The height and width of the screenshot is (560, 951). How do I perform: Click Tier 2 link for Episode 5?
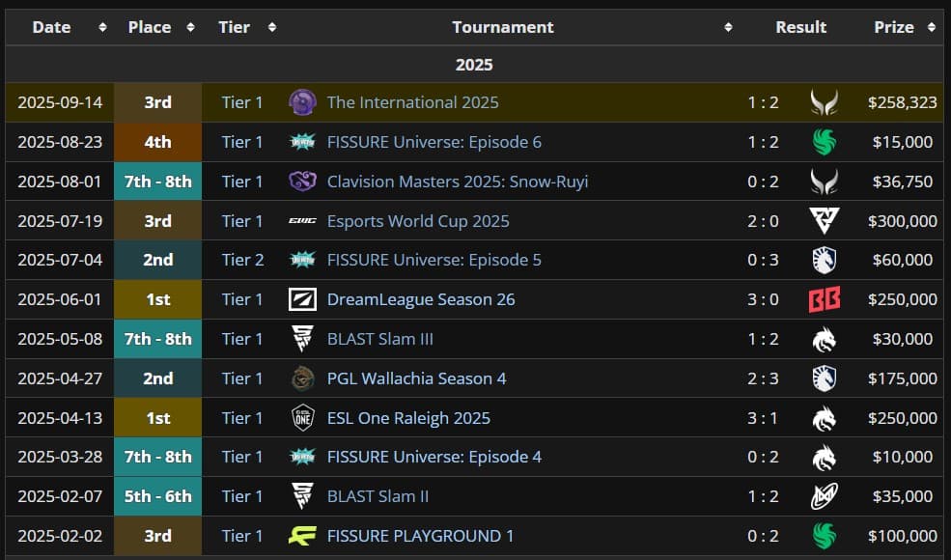click(x=242, y=260)
